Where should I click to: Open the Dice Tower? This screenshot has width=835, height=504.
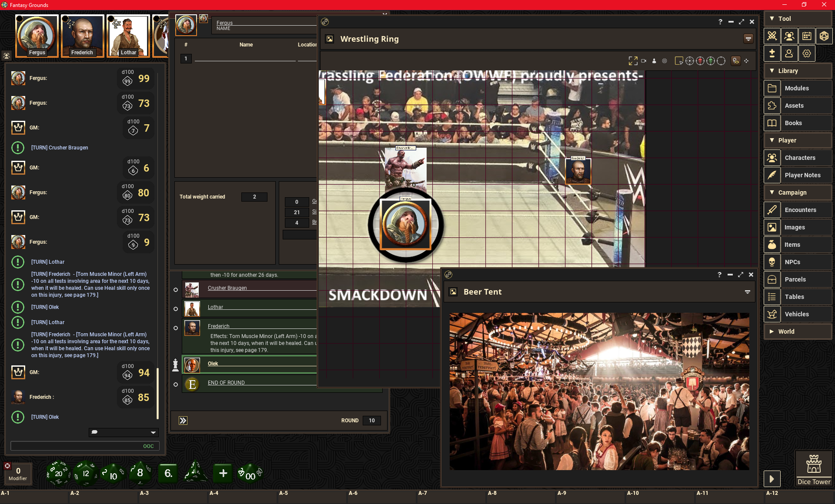814,468
